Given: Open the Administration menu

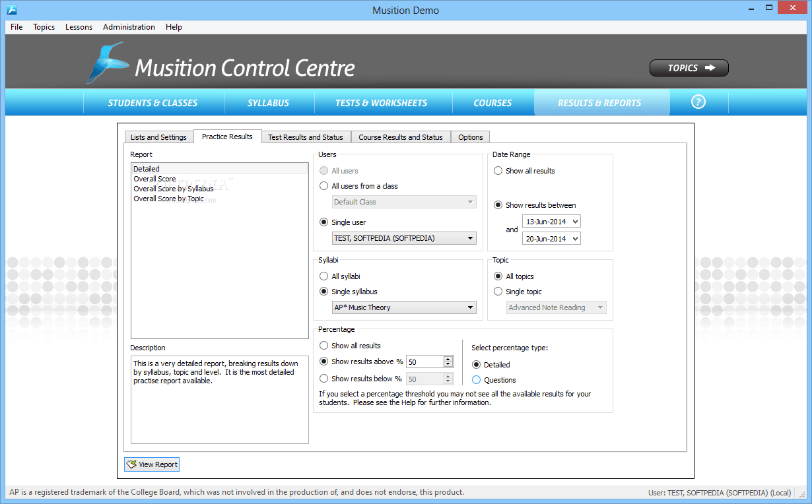Looking at the screenshot, I should [x=129, y=27].
